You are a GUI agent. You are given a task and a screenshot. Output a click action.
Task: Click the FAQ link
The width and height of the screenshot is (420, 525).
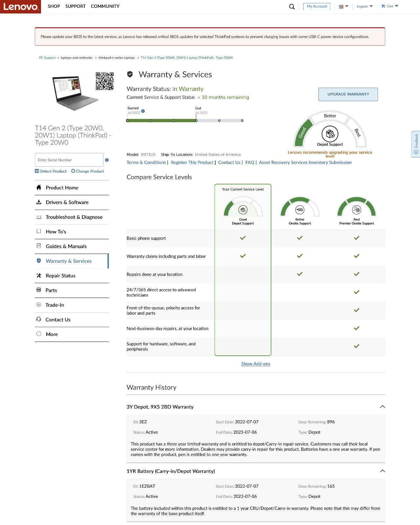(x=250, y=162)
